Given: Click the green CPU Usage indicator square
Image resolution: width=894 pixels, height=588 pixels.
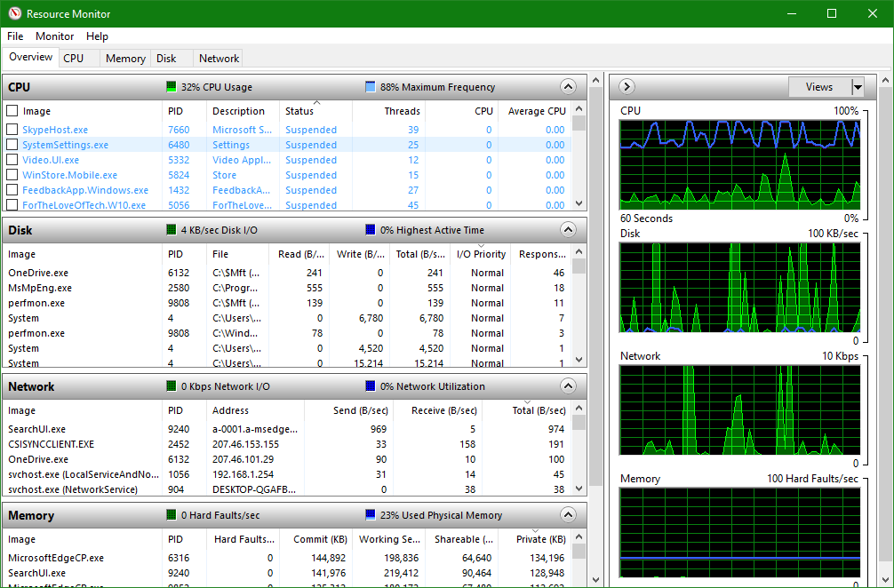Looking at the screenshot, I should tap(172, 87).
